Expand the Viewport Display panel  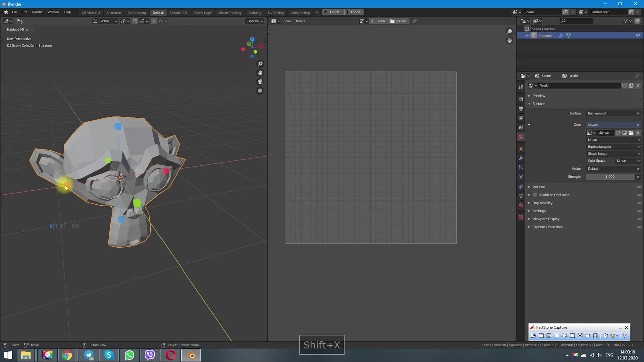click(x=546, y=219)
